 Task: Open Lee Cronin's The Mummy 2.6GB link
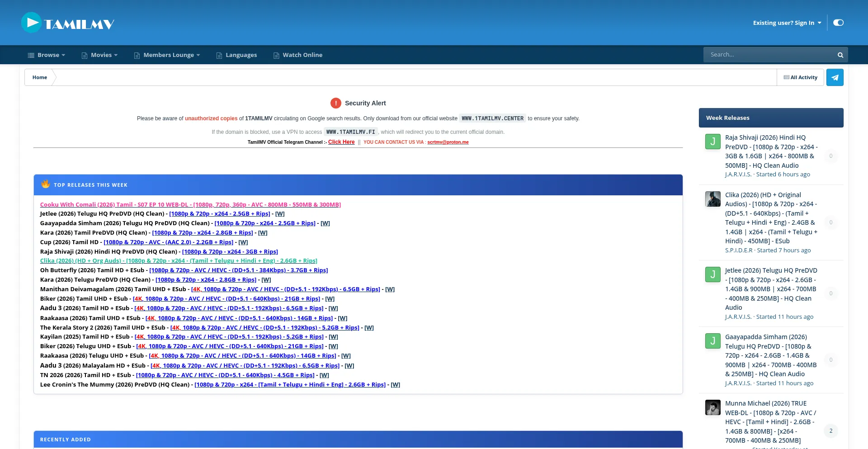(x=290, y=385)
